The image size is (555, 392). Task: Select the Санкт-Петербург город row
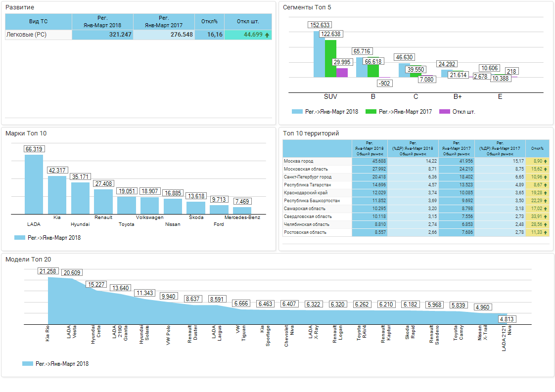click(x=317, y=177)
